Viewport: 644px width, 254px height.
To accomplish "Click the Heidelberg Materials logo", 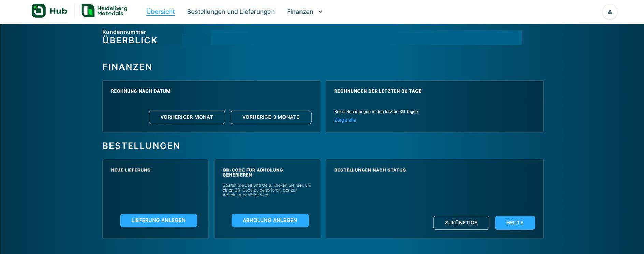I will click(104, 11).
